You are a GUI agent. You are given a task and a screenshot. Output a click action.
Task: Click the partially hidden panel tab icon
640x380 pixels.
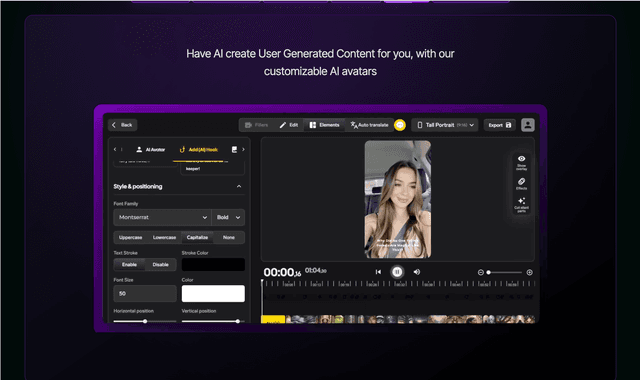click(x=234, y=149)
